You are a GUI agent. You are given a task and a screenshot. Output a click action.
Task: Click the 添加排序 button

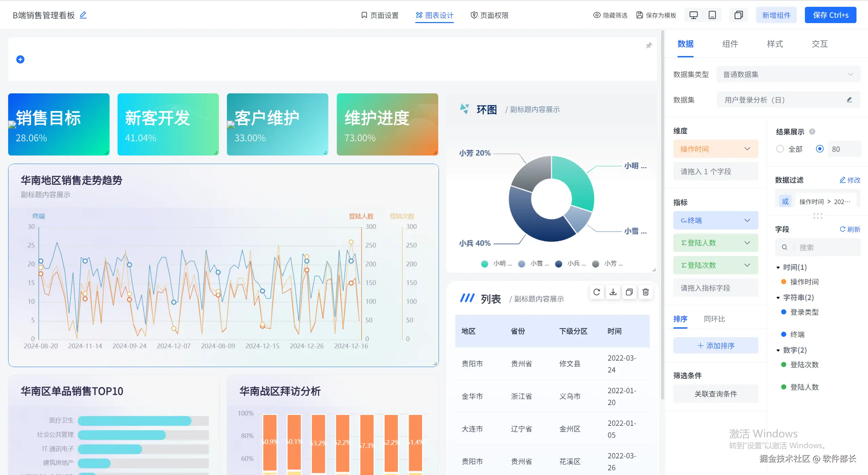(715, 346)
